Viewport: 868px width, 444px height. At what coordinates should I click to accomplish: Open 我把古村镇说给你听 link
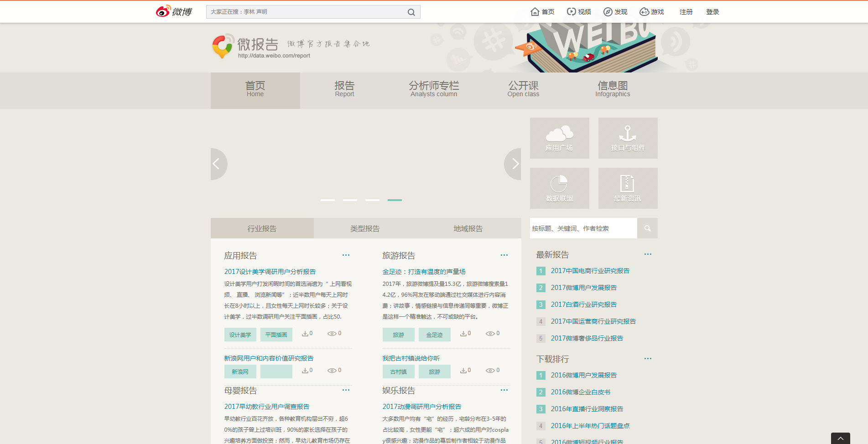pos(411,358)
